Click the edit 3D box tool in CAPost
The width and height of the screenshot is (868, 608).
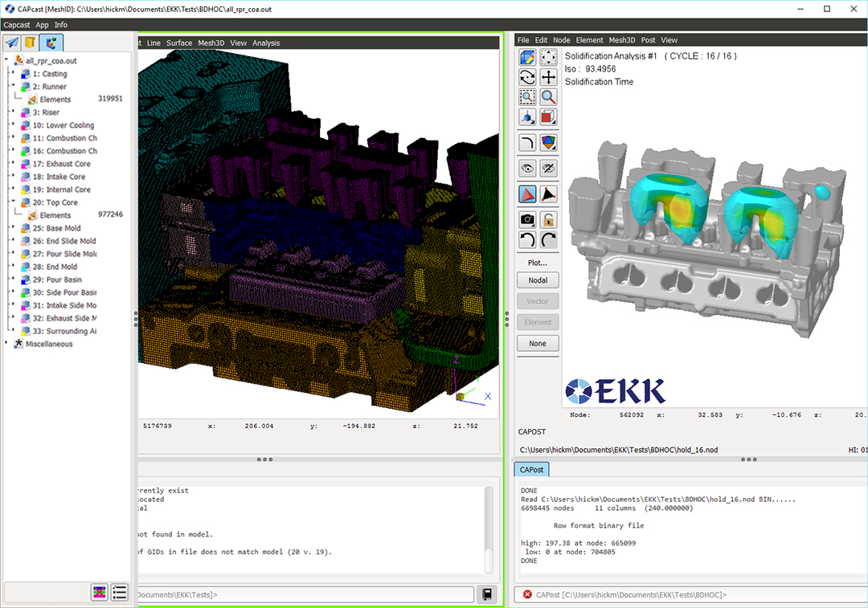click(x=527, y=57)
